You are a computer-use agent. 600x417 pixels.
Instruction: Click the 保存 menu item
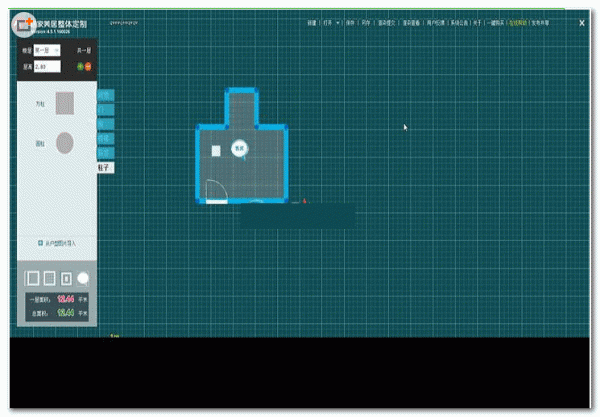pos(350,22)
